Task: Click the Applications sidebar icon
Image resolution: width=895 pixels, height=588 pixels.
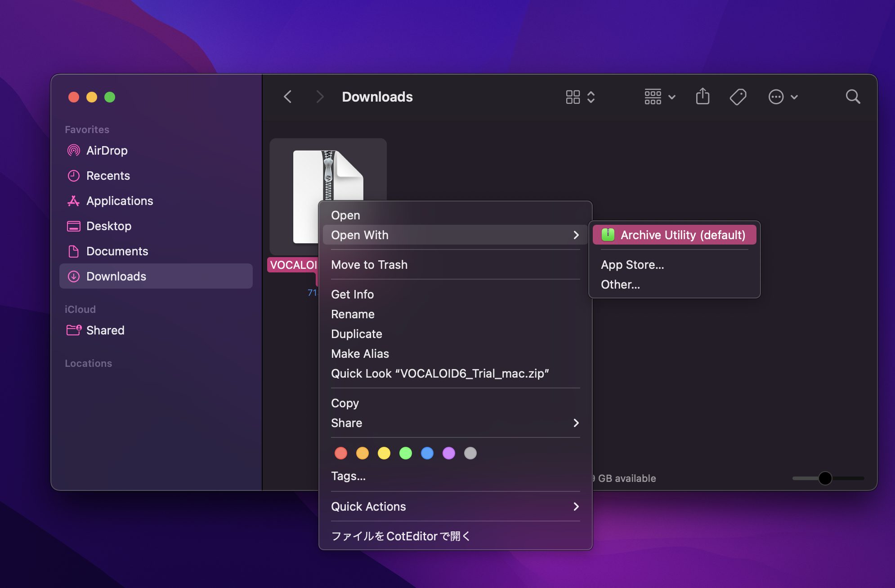Action: [x=74, y=201]
